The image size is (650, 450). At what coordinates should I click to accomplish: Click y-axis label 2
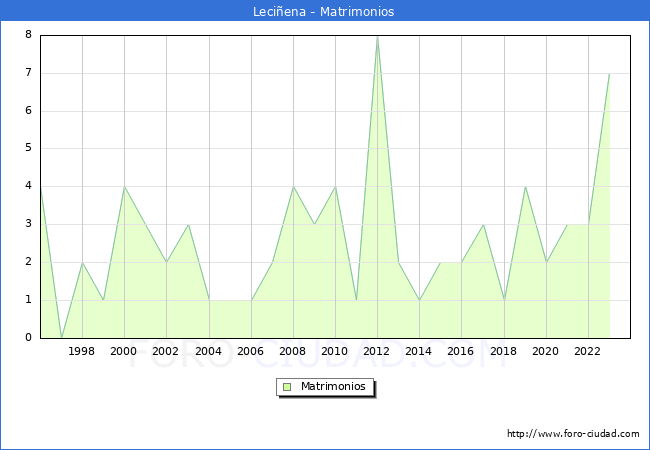pyautogui.click(x=28, y=261)
